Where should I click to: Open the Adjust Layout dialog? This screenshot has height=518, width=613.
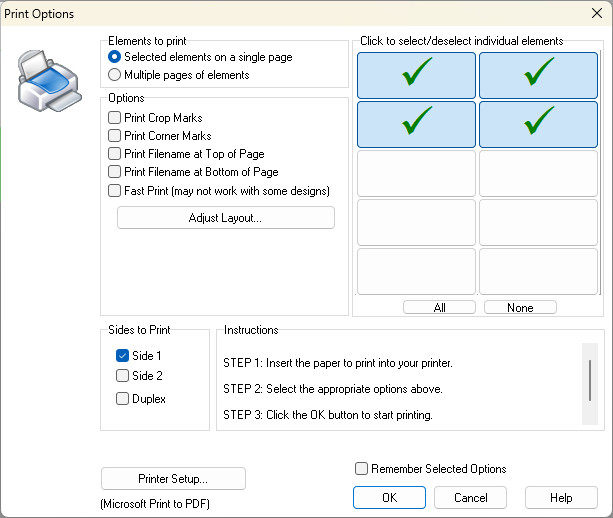click(x=226, y=218)
